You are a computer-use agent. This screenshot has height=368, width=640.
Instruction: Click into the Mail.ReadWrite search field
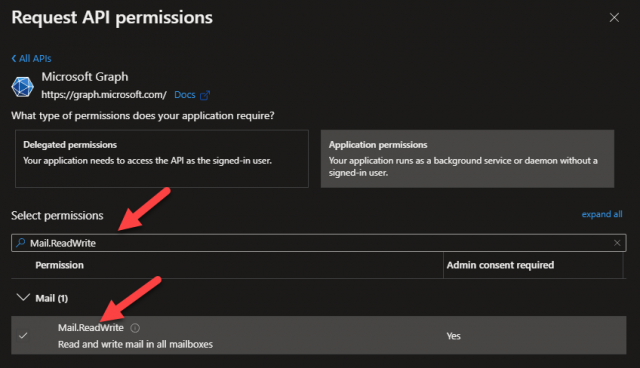[318, 243]
